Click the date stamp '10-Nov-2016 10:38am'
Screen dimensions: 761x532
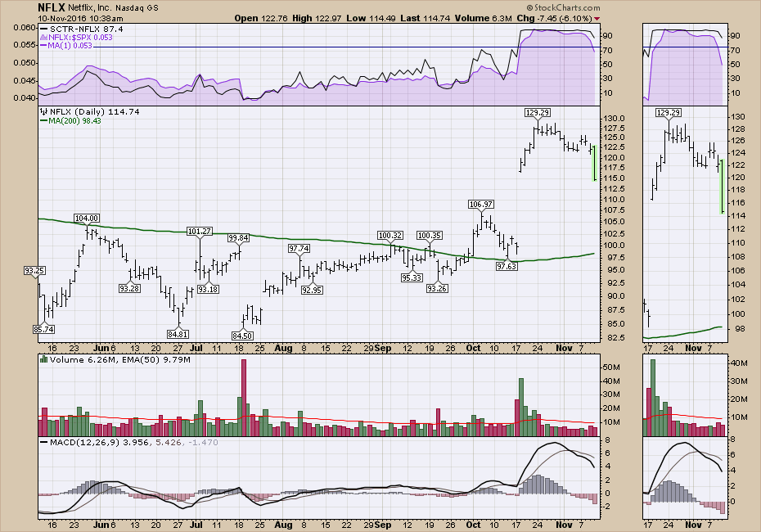(x=80, y=19)
